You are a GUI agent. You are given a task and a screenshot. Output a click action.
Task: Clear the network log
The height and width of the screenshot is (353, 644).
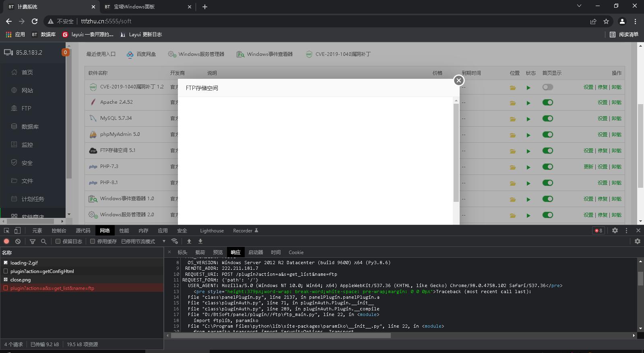tap(18, 241)
